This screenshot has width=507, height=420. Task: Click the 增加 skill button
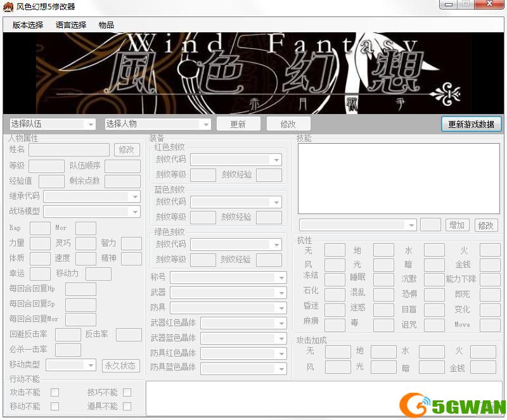pyautogui.click(x=457, y=225)
